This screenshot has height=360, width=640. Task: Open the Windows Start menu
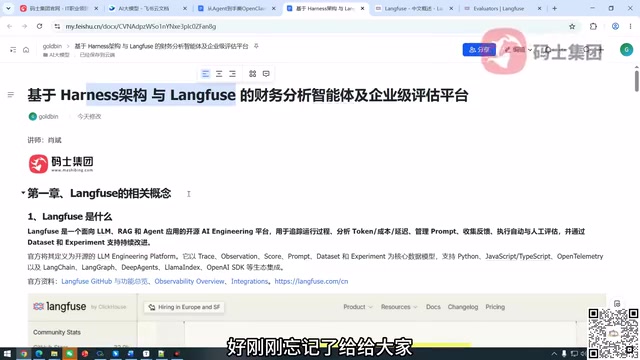[x=7, y=353]
